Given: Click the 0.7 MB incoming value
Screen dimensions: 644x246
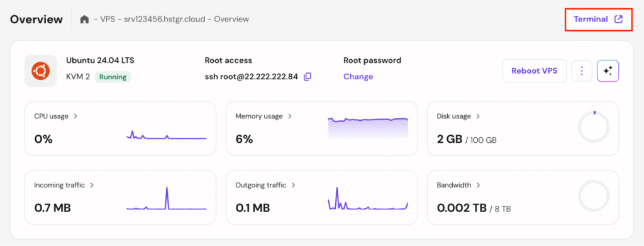Looking at the screenshot, I should tap(53, 208).
